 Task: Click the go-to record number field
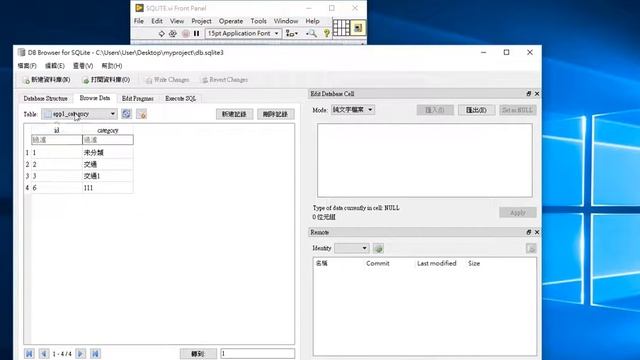pyautogui.click(x=258, y=353)
